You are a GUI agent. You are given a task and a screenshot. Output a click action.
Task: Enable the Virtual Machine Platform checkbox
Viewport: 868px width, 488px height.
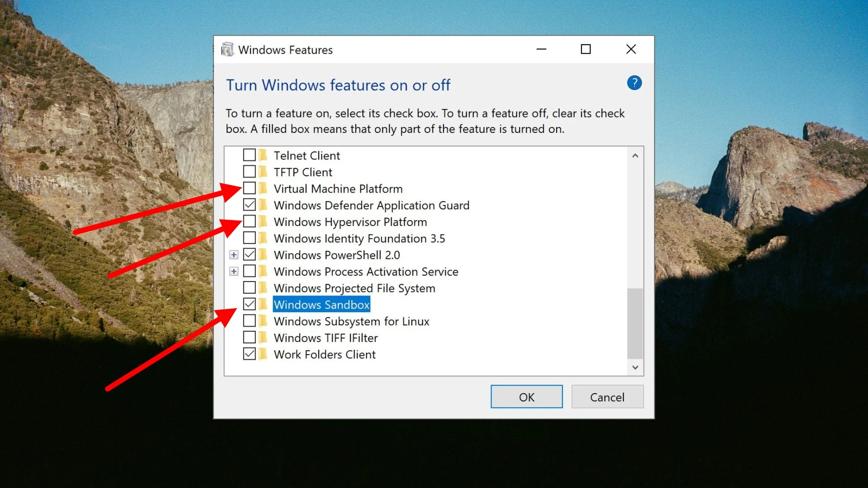pos(249,188)
